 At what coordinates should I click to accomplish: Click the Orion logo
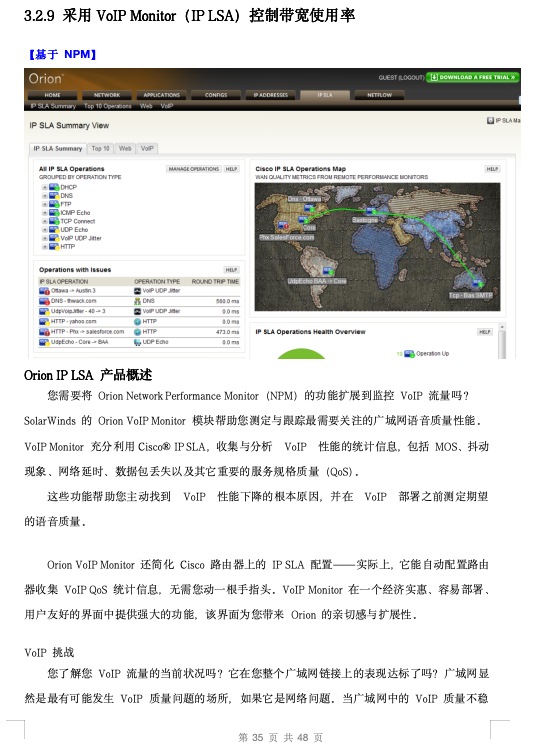[x=46, y=79]
